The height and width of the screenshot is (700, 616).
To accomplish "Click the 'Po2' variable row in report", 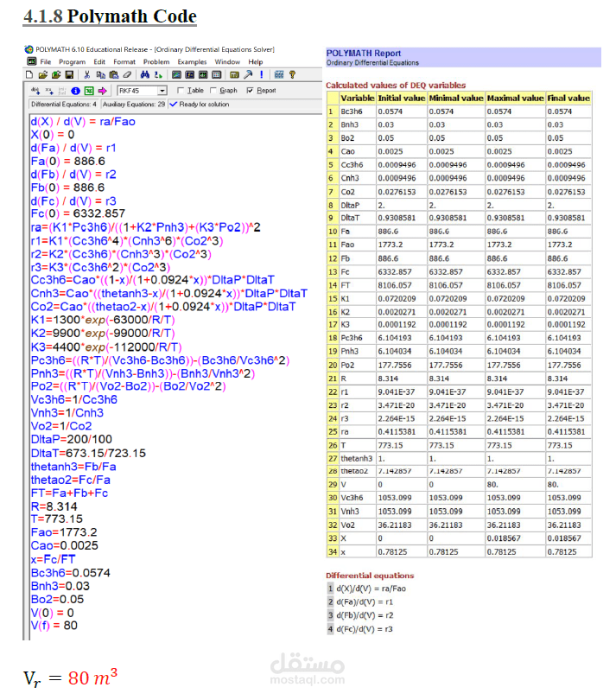I will tap(459, 365).
